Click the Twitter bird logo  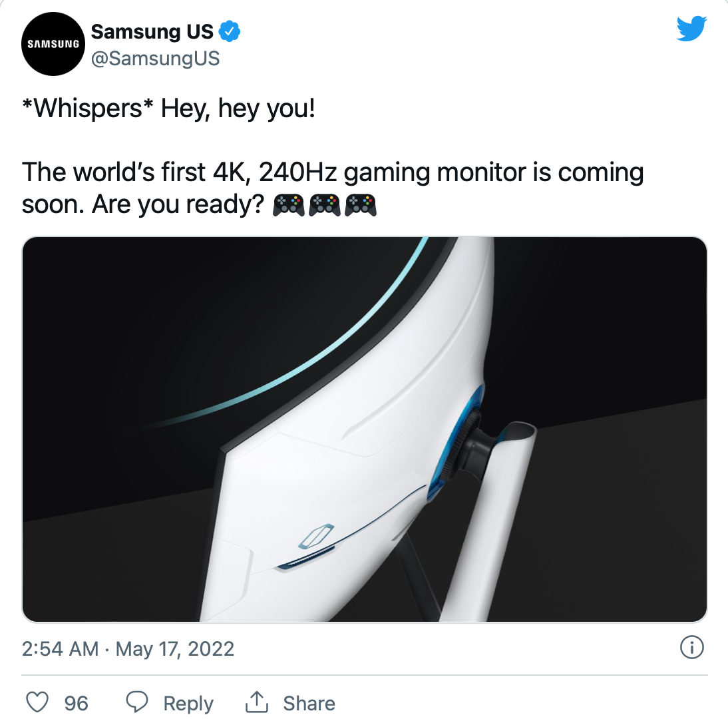point(691,29)
